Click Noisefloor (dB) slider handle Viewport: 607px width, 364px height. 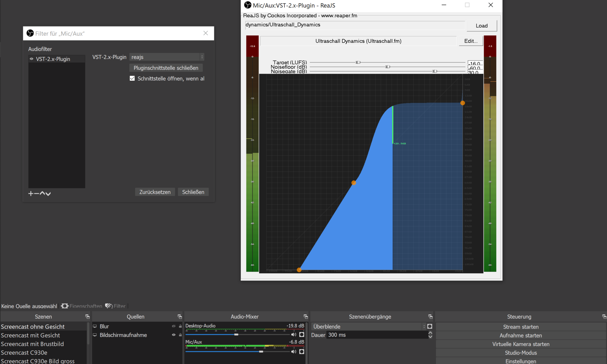(x=388, y=67)
